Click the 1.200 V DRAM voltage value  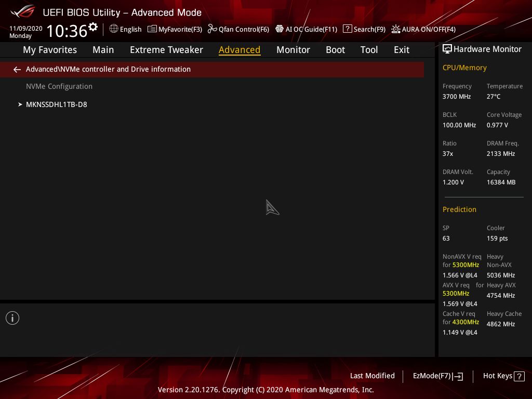(x=453, y=182)
